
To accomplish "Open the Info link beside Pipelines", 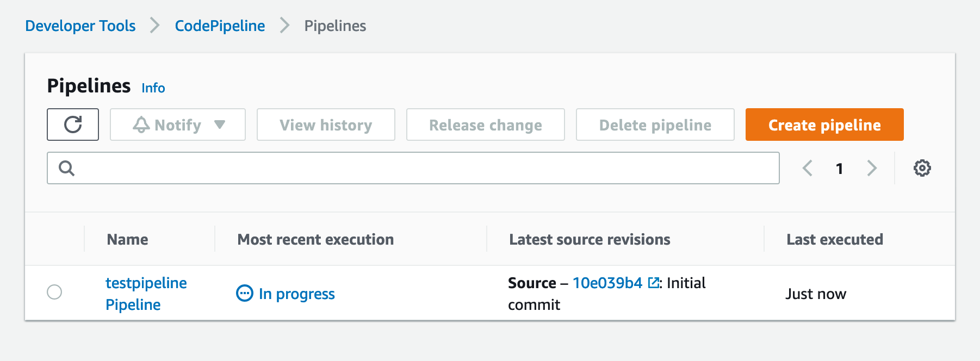I will [x=153, y=88].
